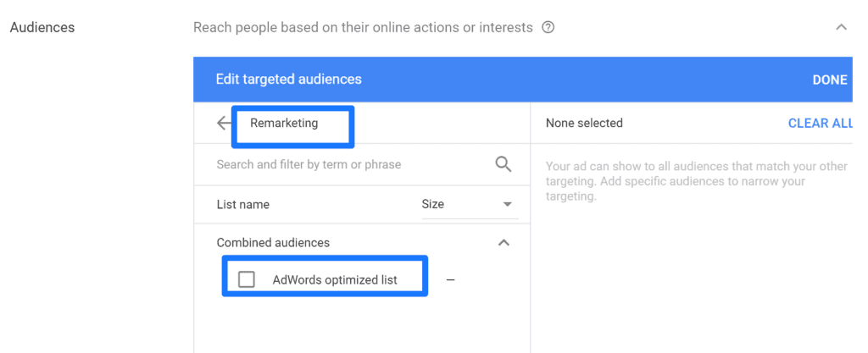
Task: Click the Reach people description text
Action: [x=363, y=27]
